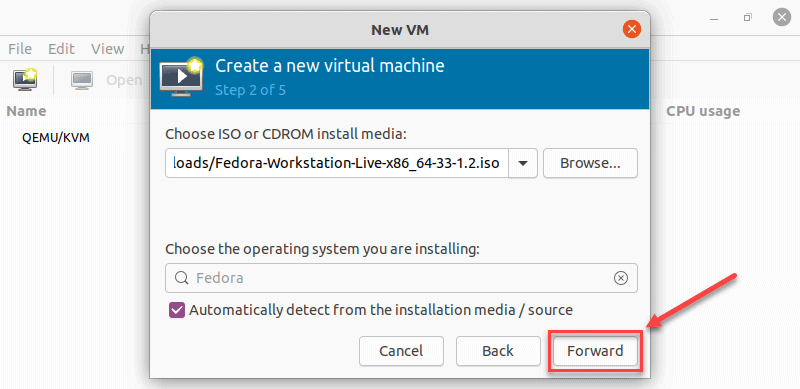This screenshot has height=389, width=800.
Task: Click the ISO install media path field
Action: 337,163
